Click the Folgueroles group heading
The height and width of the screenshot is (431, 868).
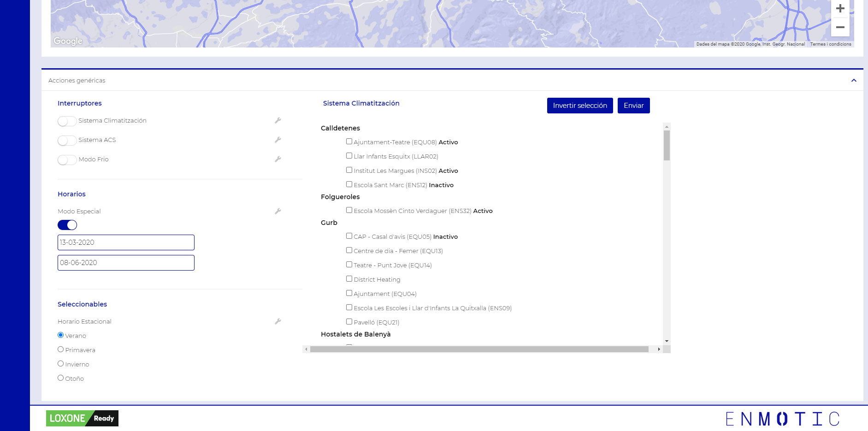[340, 197]
